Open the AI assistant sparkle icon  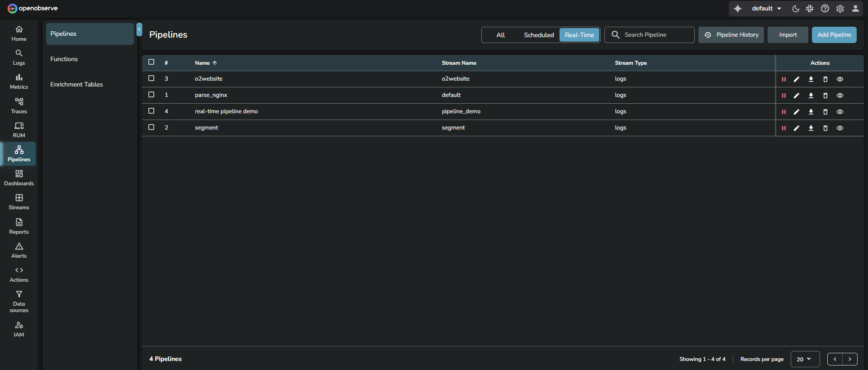tap(738, 9)
